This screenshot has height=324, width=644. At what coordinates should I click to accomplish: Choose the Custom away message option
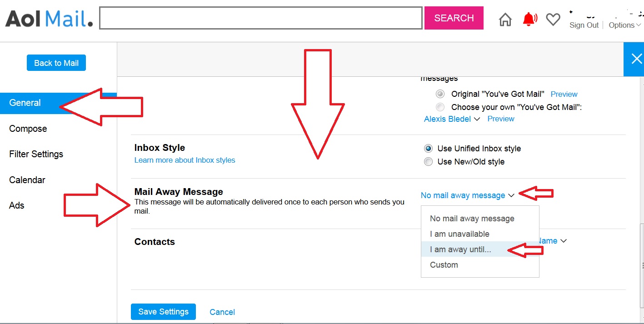click(480, 265)
